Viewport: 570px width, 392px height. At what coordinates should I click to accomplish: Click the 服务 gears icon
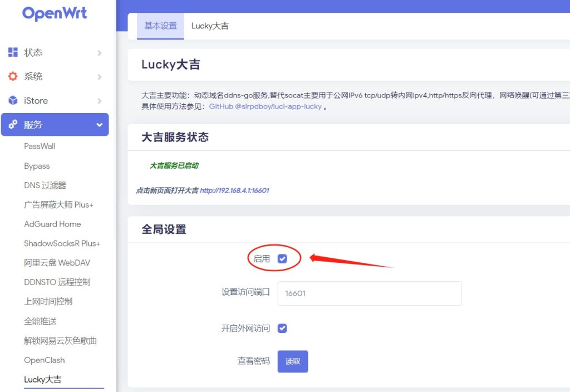[x=13, y=124]
